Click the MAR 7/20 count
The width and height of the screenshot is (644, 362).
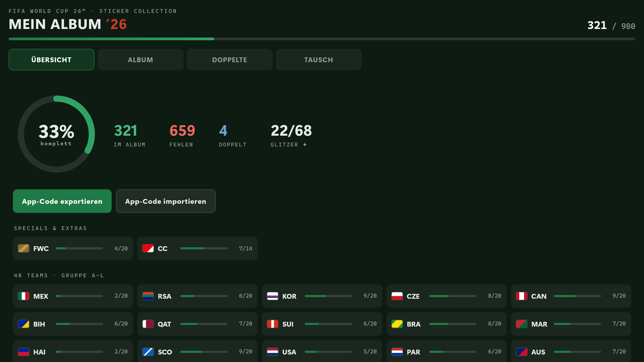coord(619,324)
